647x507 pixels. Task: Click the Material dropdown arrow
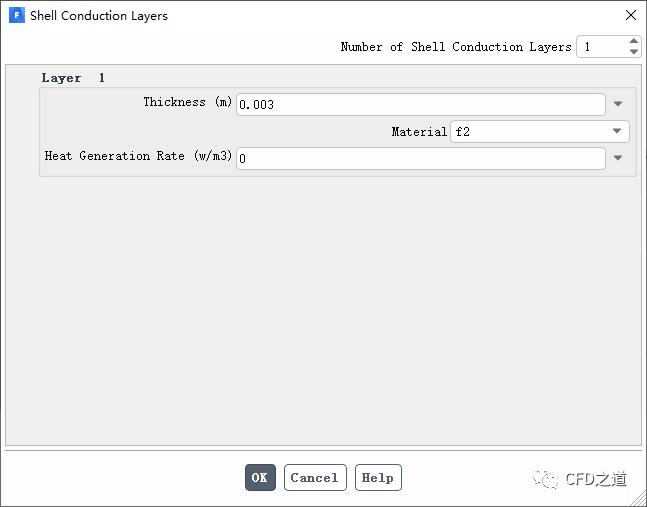(617, 131)
